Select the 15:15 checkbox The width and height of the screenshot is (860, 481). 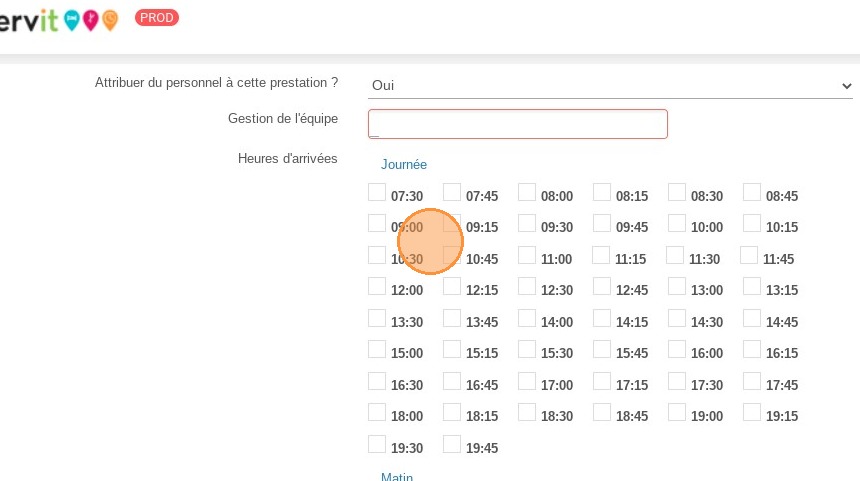(452, 349)
